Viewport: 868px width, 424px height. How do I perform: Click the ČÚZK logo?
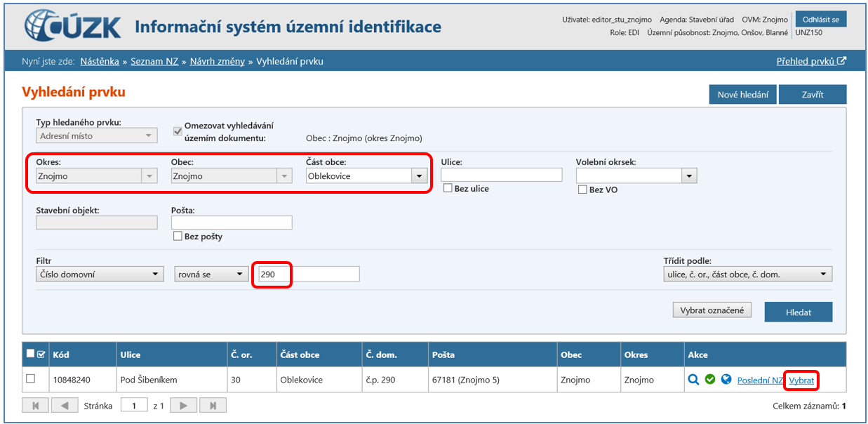(73, 26)
